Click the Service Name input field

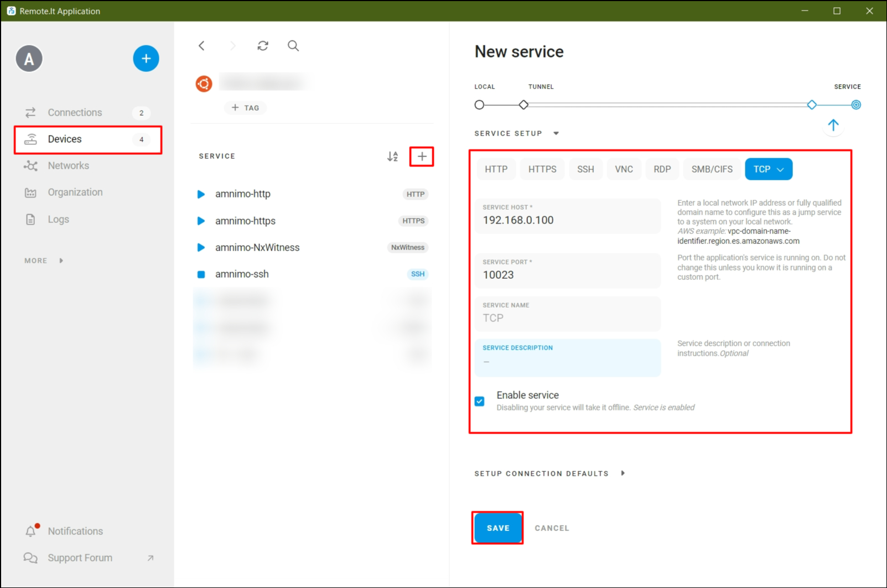568,314
